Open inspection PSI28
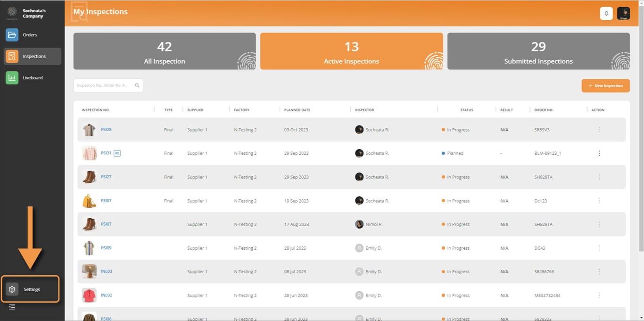 click(x=106, y=129)
